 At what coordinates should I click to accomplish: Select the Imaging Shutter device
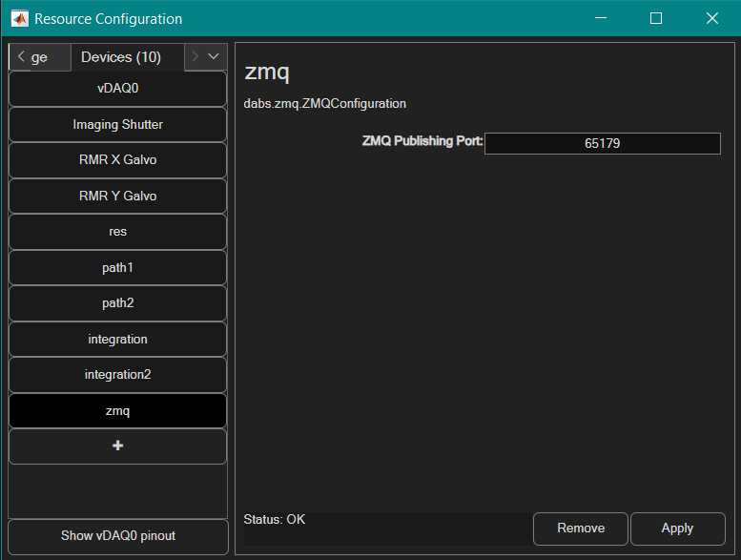117,124
